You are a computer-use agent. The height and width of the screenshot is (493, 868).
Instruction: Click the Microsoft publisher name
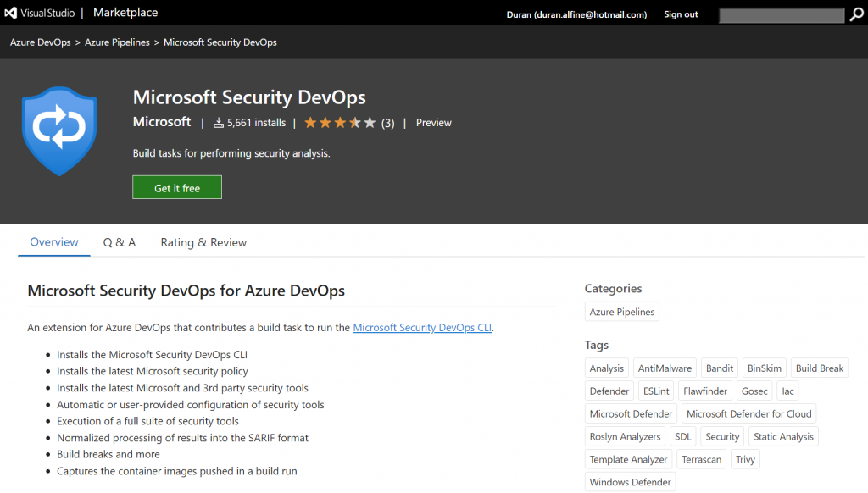pyautogui.click(x=162, y=122)
